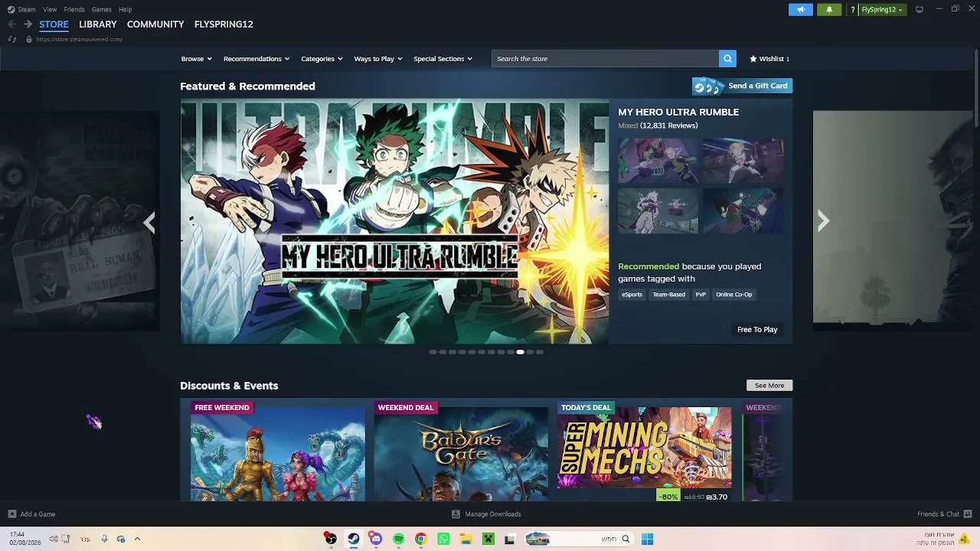The height and width of the screenshot is (551, 980).
Task: Open the green notifications bell
Action: pyautogui.click(x=829, y=10)
